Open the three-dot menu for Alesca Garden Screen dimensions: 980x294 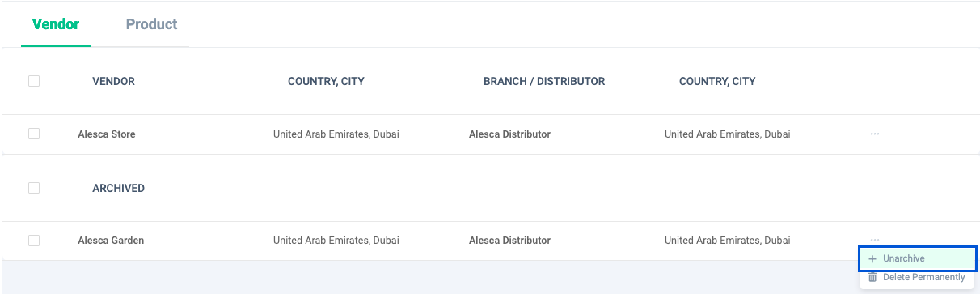point(875,239)
